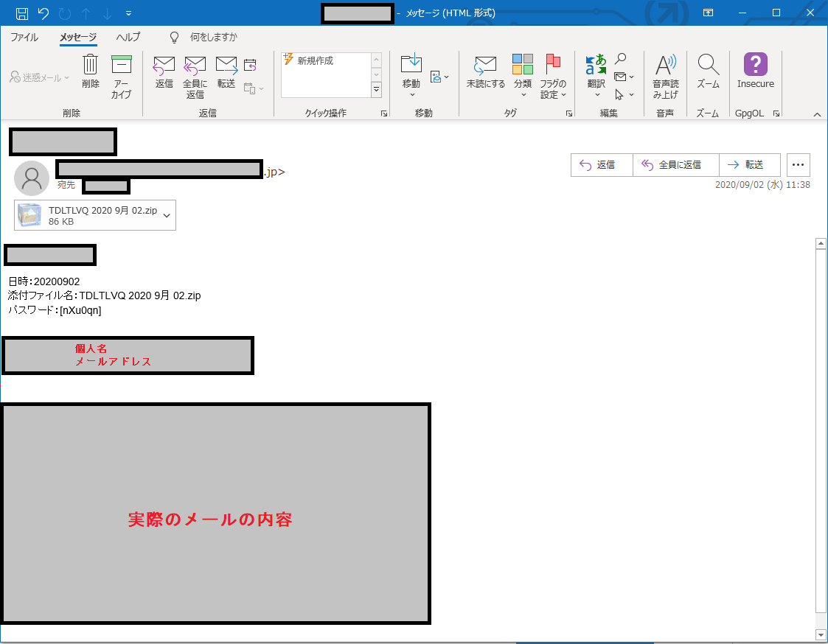Click the 日時:20200902 text line

coord(44,282)
